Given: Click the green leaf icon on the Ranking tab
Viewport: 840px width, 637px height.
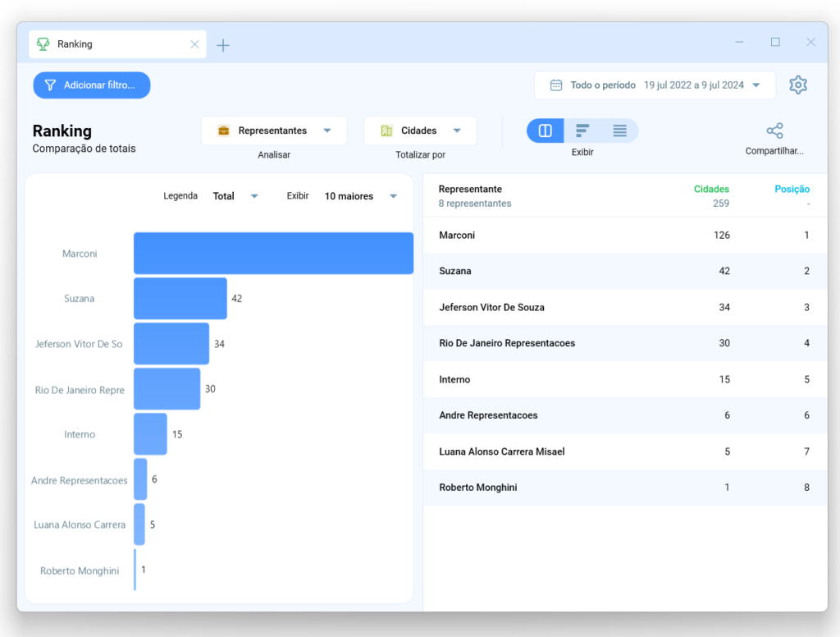Looking at the screenshot, I should (42, 42).
